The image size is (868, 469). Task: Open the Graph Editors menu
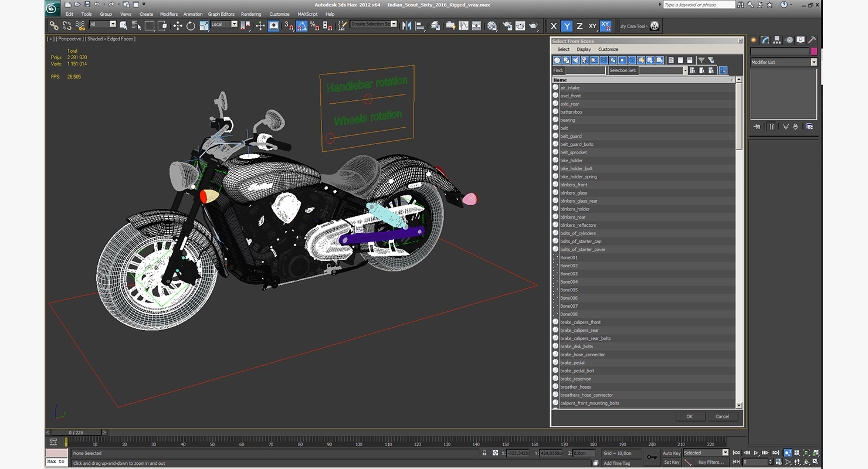coord(221,14)
